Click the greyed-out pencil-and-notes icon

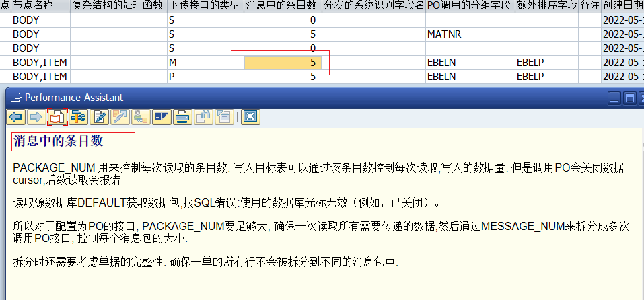click(x=120, y=117)
